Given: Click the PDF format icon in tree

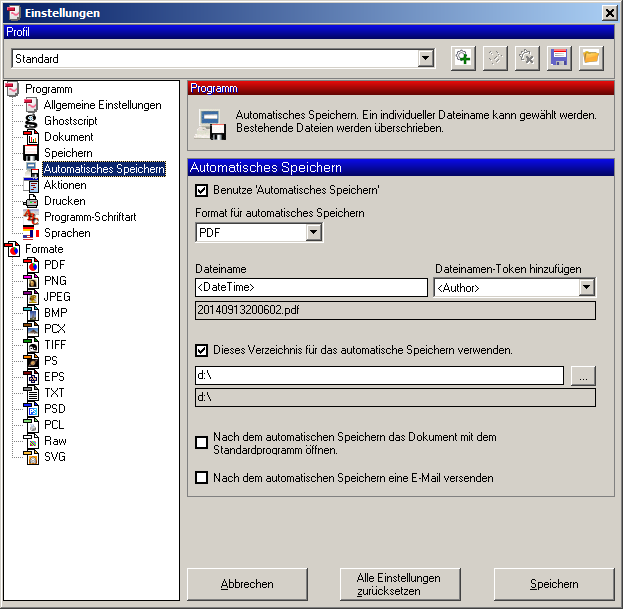Looking at the screenshot, I should (x=31, y=265).
